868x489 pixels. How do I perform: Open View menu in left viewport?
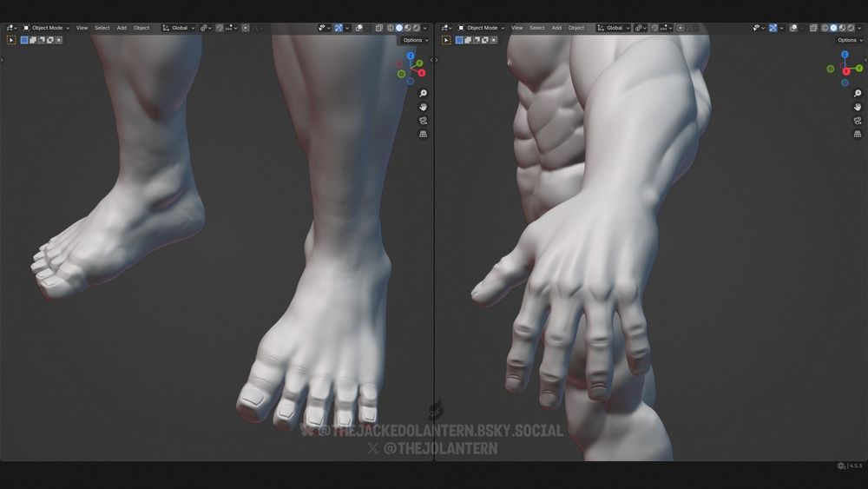82,28
